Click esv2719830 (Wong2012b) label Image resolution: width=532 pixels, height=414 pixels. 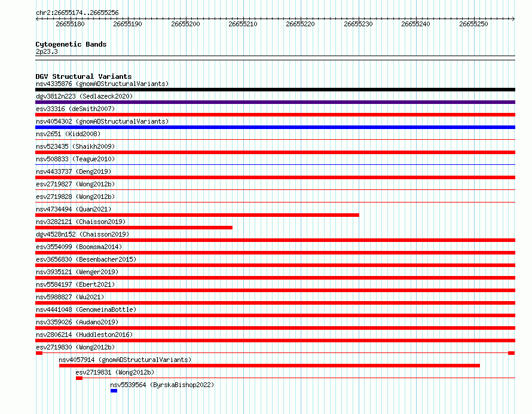pyautogui.click(x=75, y=347)
